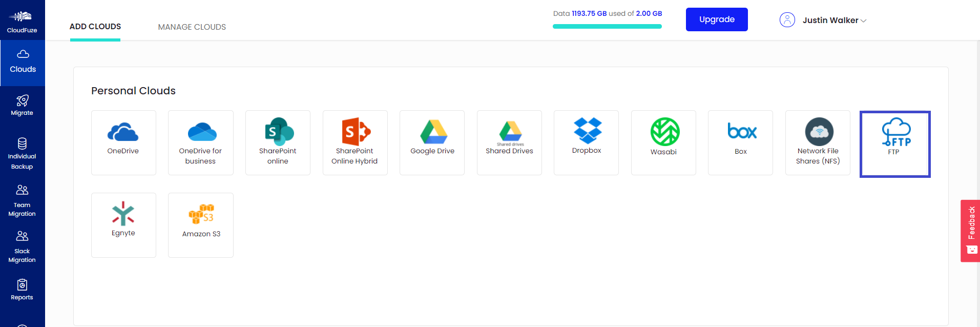Add an Amazon S3 cloud
Screen dimensions: 980x327
(201, 225)
